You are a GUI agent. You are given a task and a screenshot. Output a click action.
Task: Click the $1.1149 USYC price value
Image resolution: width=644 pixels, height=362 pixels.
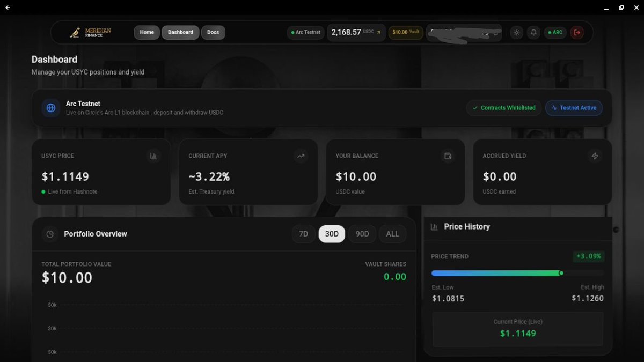65,176
